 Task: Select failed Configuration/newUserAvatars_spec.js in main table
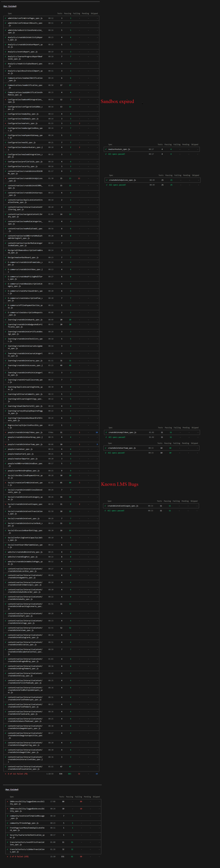click(x=51, y=149)
